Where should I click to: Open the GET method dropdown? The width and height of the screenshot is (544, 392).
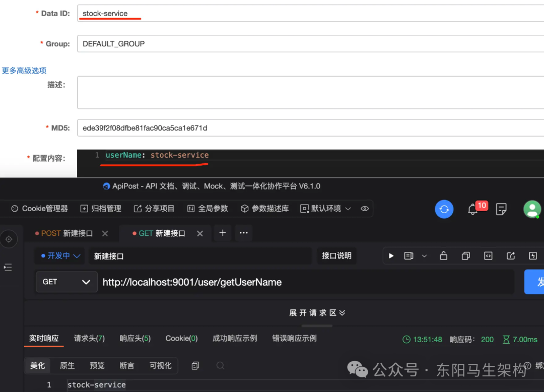[66, 282]
